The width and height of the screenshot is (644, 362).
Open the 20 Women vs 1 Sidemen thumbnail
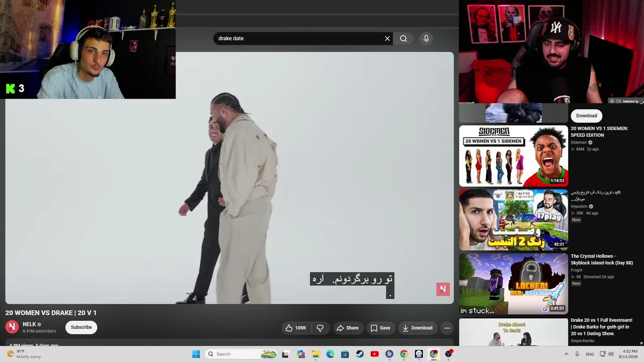514,156
